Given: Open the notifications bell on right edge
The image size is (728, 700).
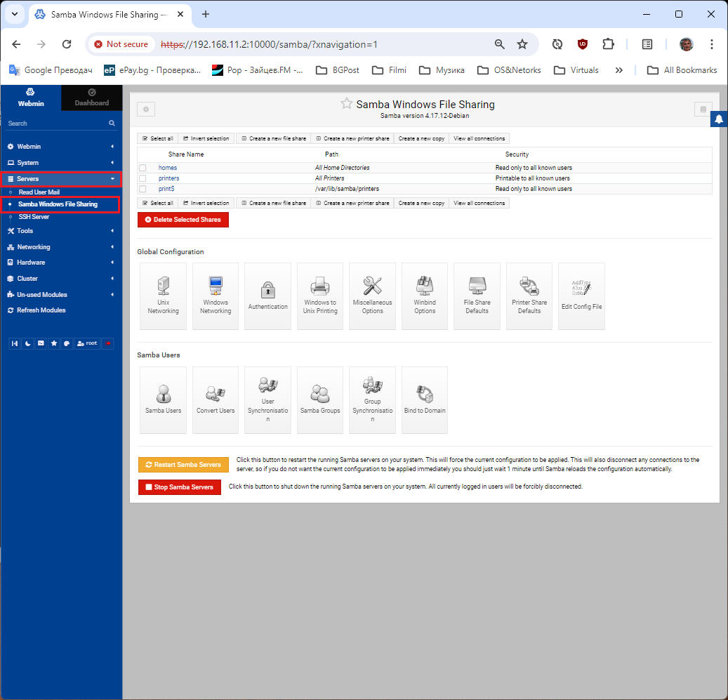Looking at the screenshot, I should click(x=719, y=120).
